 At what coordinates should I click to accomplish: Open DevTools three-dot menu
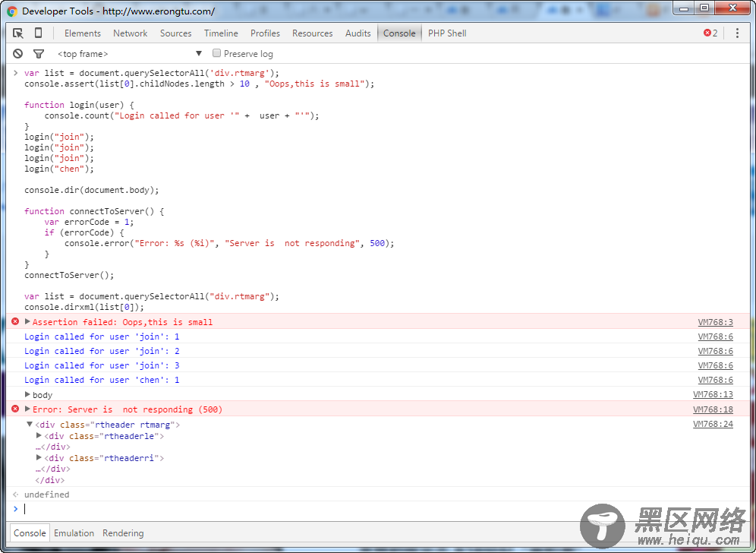point(737,33)
